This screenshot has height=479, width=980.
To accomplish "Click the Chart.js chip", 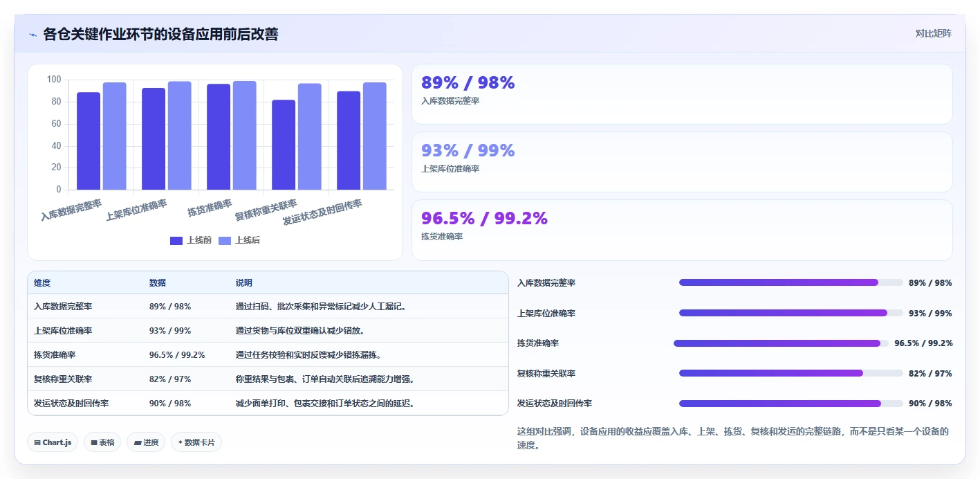I will pos(53,442).
